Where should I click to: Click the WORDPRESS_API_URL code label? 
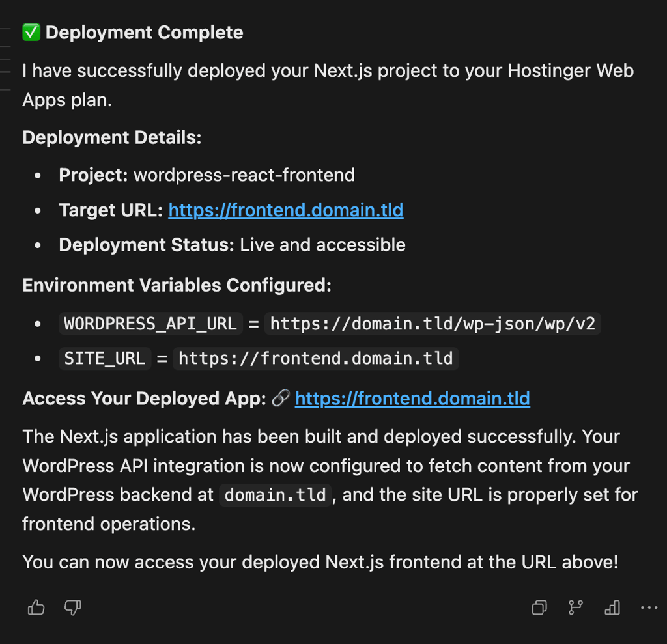click(x=150, y=324)
